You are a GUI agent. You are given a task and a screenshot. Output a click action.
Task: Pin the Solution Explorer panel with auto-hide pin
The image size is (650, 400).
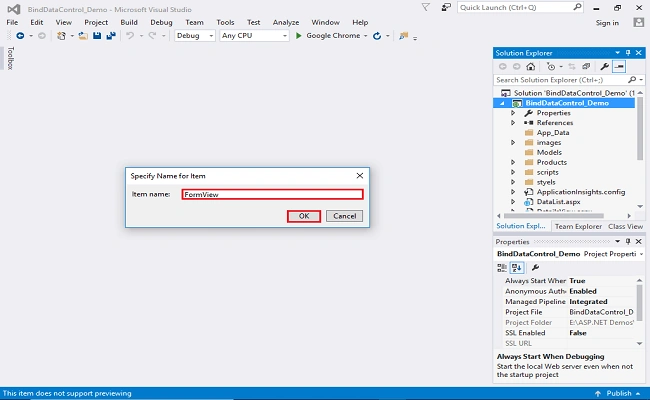(628, 53)
